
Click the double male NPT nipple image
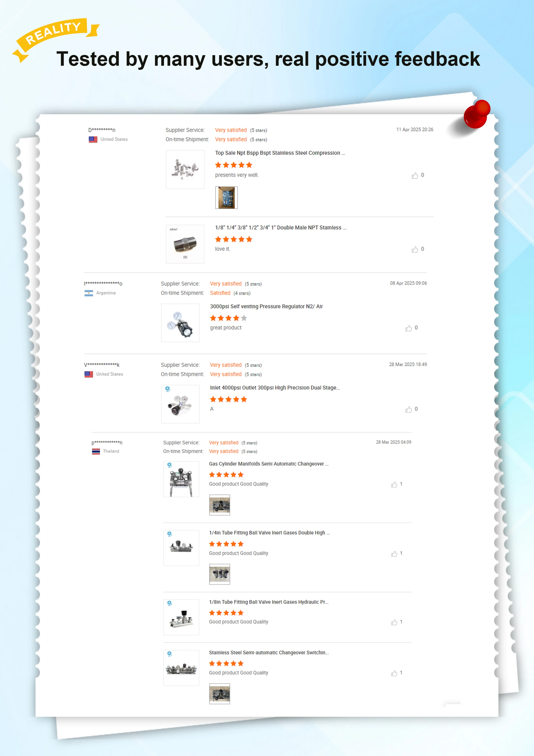185,244
